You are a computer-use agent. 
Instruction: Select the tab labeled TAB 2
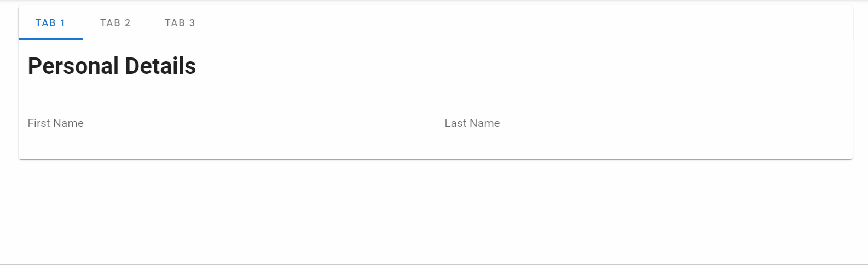[115, 23]
